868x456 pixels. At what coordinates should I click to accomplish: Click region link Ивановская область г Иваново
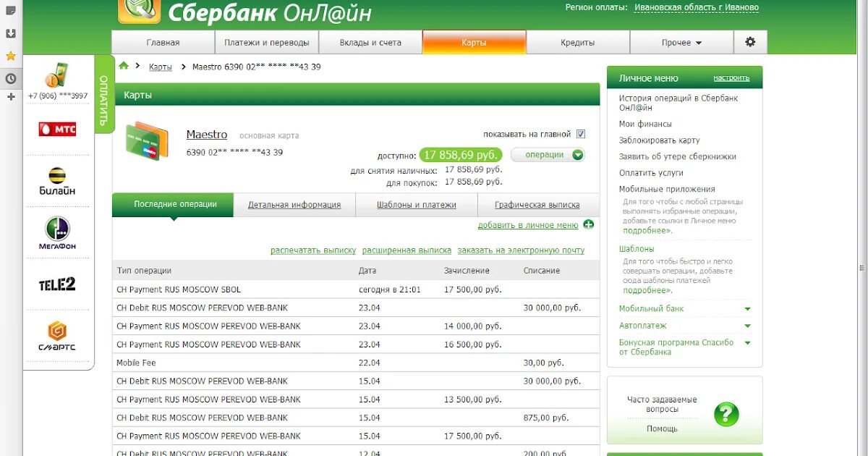697,8
